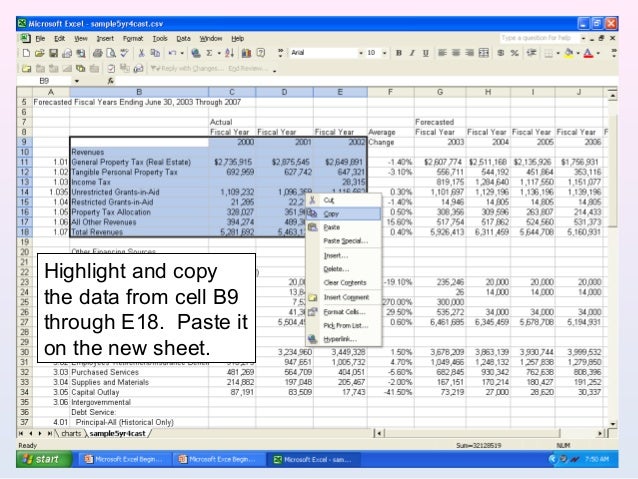Click the Copy icon in the standard toolbar
This screenshot has width=638, height=479.
(x=155, y=53)
